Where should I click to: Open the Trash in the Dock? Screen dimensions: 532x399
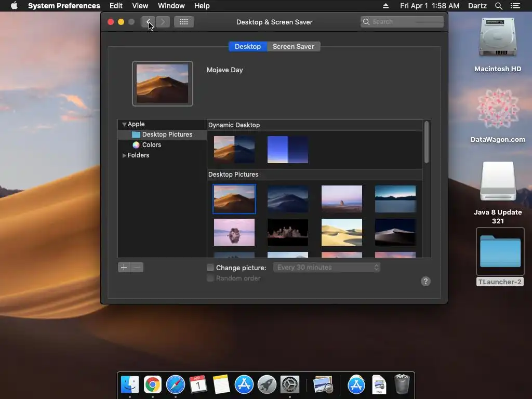tap(402, 384)
